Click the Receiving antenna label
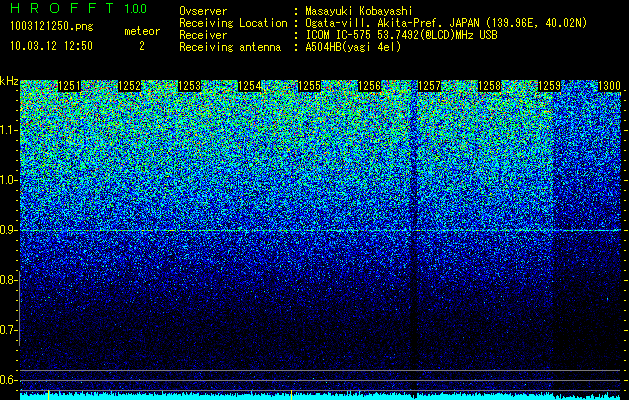The height and width of the screenshot is (400, 629). (230, 47)
